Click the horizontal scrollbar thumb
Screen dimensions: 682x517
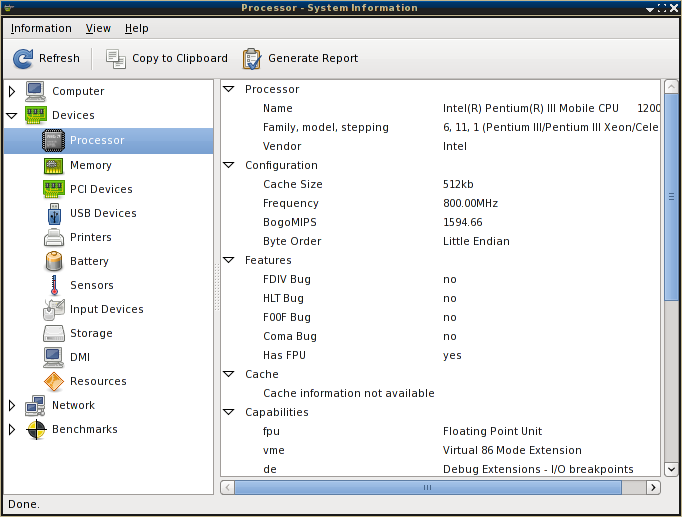(428, 487)
